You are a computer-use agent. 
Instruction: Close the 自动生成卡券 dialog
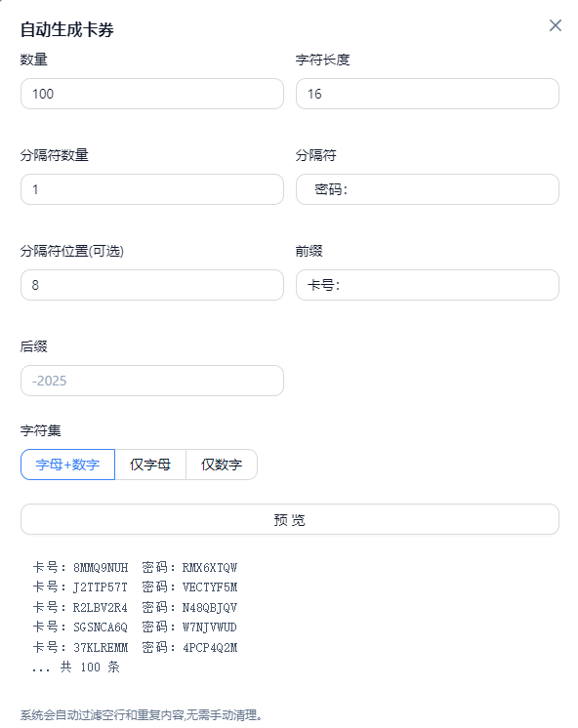(x=556, y=25)
